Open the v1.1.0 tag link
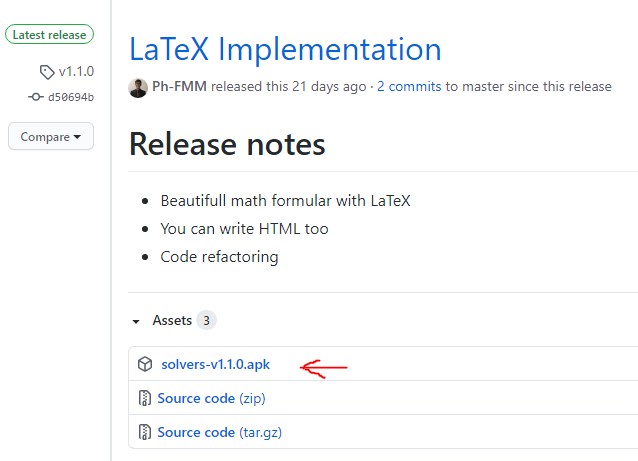The image size is (638, 461). click(76, 72)
